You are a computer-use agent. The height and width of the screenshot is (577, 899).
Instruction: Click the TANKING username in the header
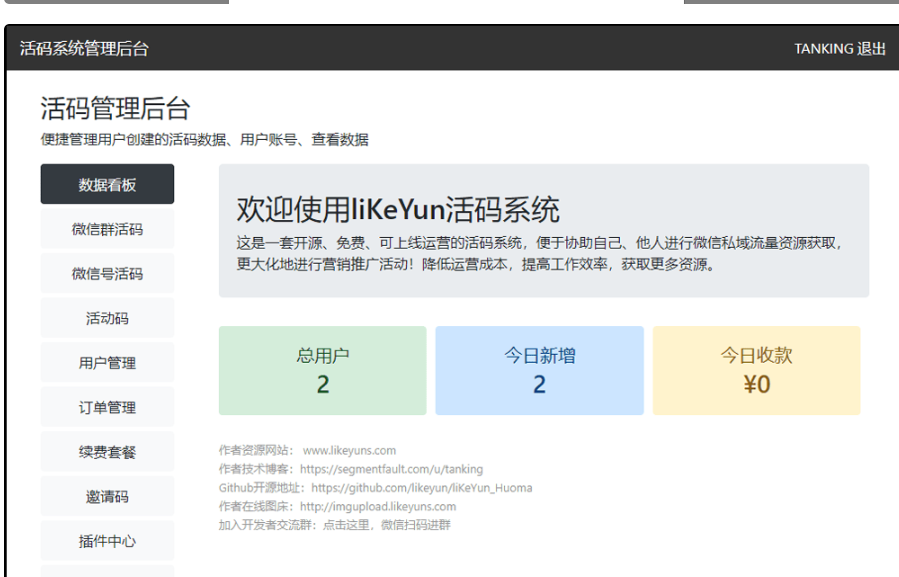(824, 48)
